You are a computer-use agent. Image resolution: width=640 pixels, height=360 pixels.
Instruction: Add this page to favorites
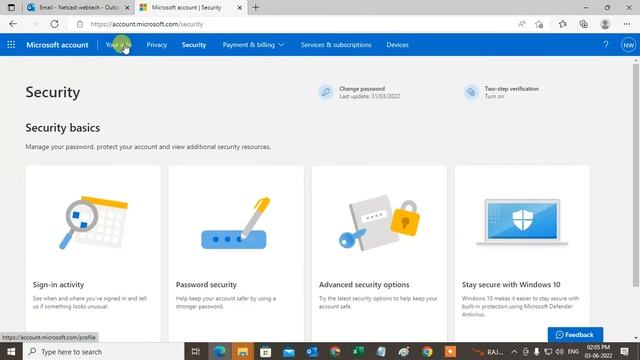(x=539, y=24)
